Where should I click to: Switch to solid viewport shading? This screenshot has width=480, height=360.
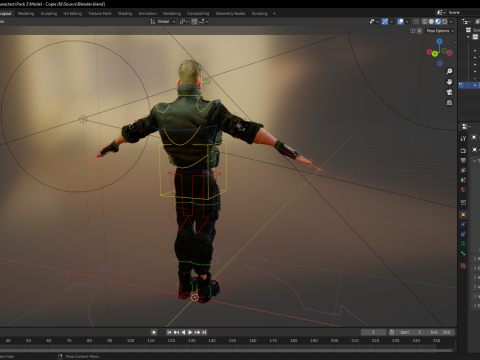click(x=431, y=21)
